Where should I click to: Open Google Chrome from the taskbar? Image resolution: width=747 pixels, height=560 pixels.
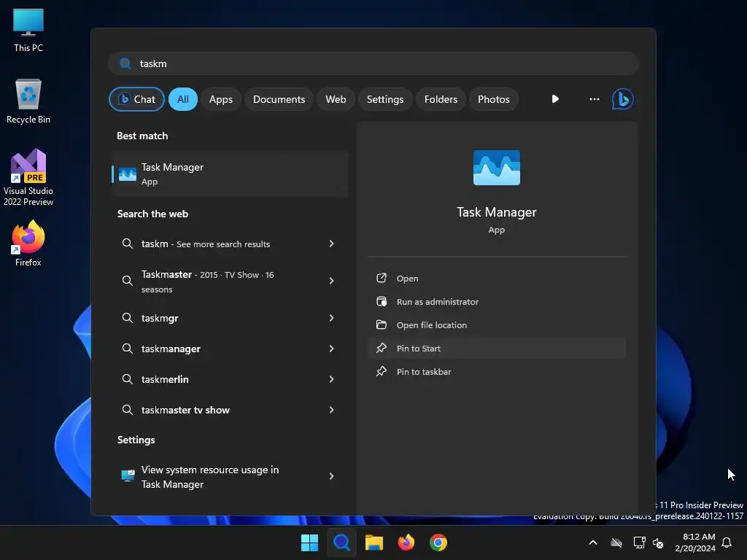[438, 542]
